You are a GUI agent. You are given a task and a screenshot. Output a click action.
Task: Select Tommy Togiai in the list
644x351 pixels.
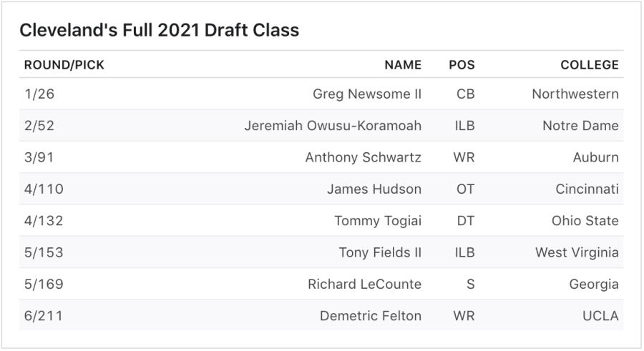click(x=377, y=221)
